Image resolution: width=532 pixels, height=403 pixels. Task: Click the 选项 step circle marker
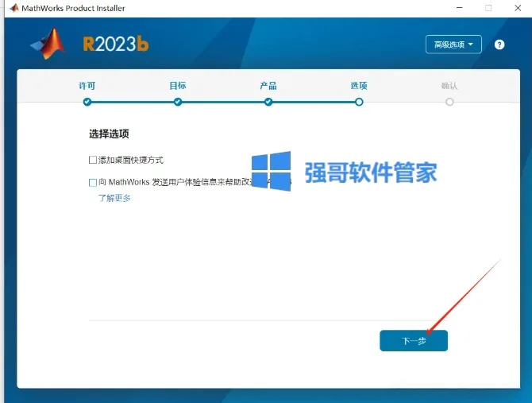[359, 102]
